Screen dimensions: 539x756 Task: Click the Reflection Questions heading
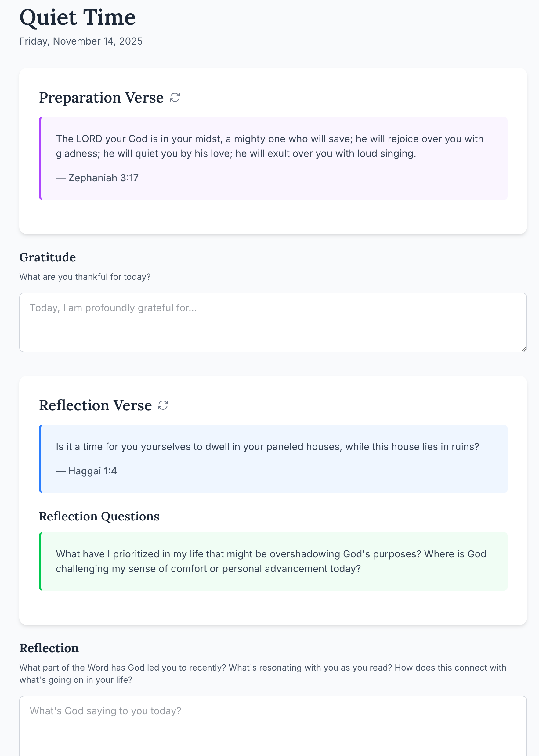pos(99,517)
